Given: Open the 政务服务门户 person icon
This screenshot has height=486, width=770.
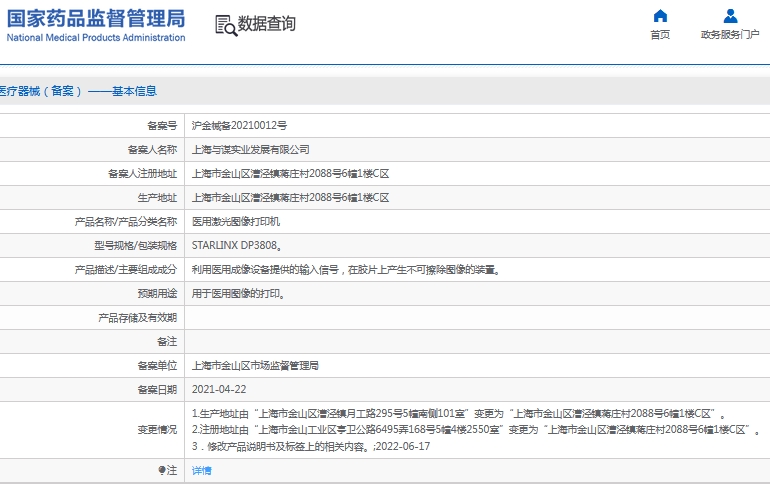Looking at the screenshot, I should [730, 16].
